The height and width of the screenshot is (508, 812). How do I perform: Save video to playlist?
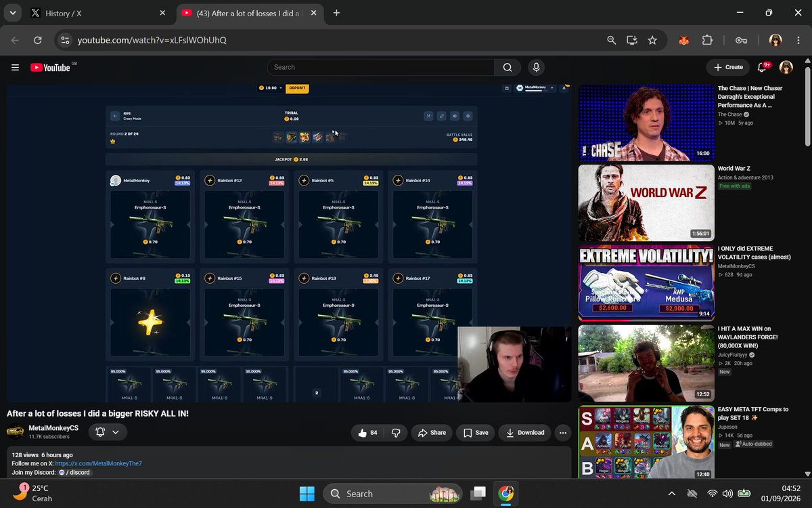click(475, 433)
